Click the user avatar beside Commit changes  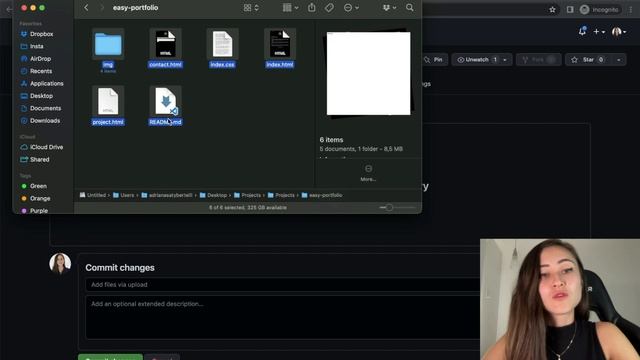pyautogui.click(x=60, y=263)
